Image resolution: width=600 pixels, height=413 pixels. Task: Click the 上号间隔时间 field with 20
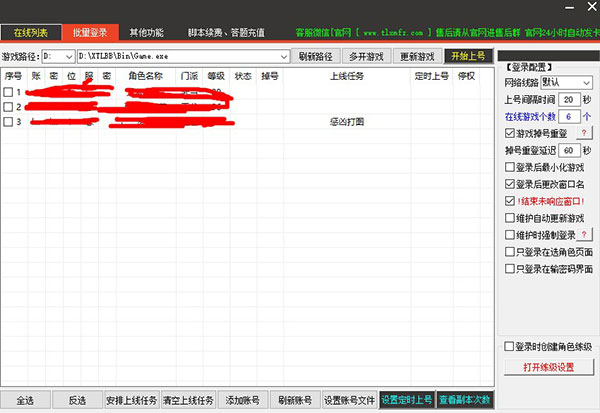point(569,100)
